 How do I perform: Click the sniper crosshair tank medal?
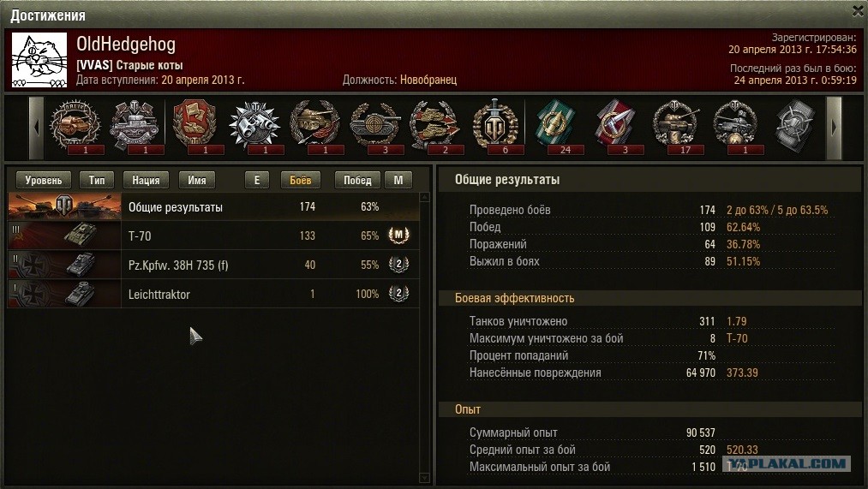pos(375,126)
